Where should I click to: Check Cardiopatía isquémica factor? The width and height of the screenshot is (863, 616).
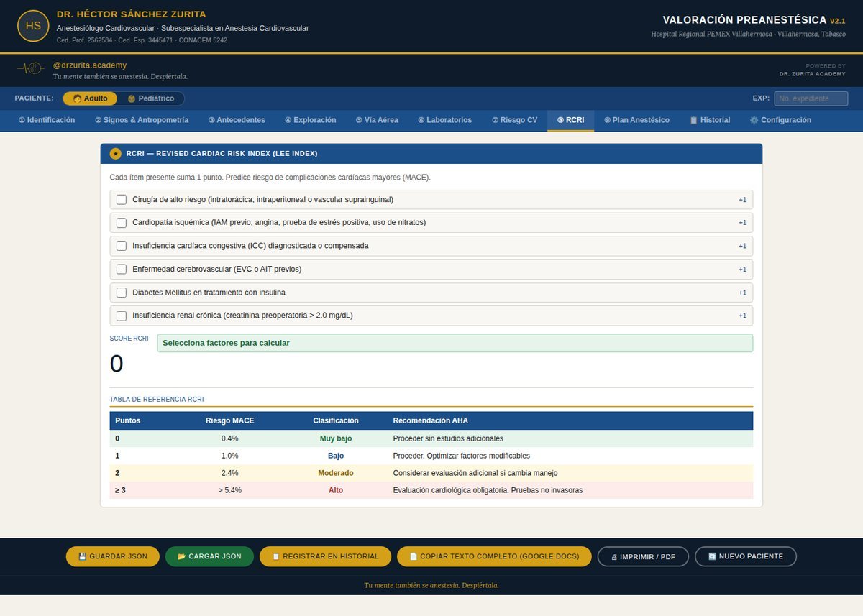click(x=122, y=223)
